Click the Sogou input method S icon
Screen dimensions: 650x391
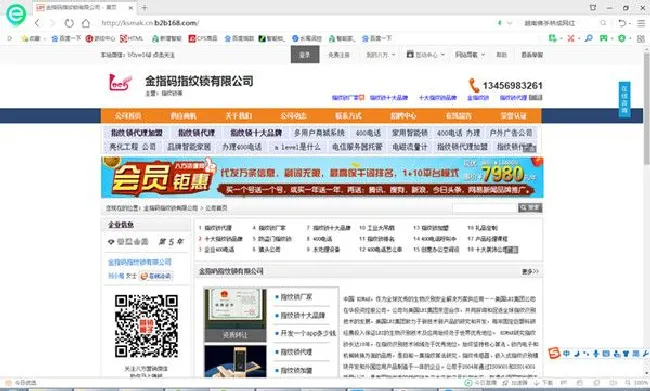[x=554, y=353]
